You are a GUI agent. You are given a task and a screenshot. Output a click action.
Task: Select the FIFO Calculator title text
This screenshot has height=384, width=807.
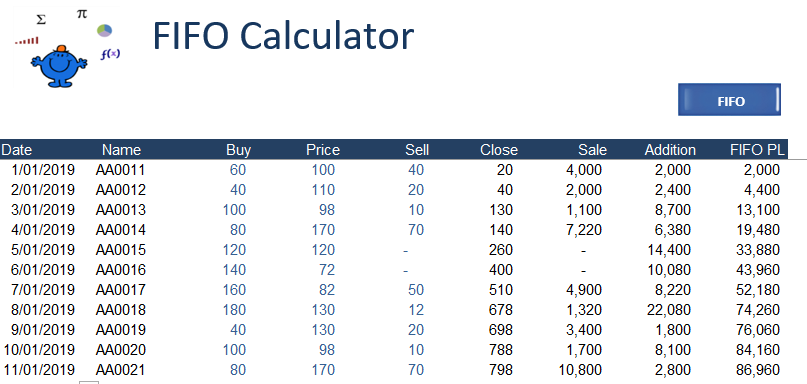(x=283, y=36)
